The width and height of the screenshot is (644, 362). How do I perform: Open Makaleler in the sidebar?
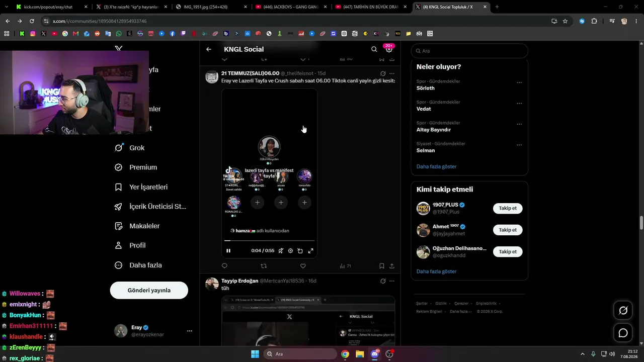[x=137, y=226]
